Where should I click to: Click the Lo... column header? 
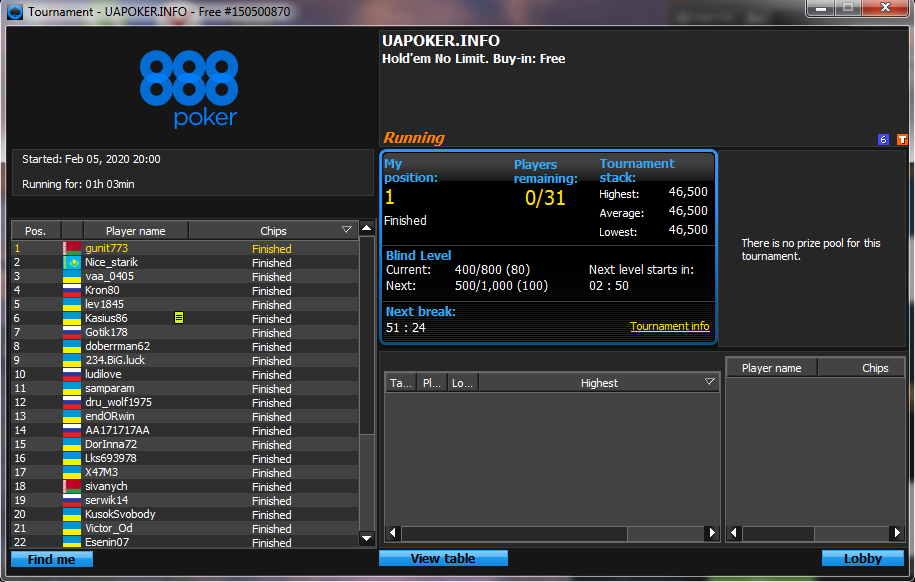(x=463, y=383)
